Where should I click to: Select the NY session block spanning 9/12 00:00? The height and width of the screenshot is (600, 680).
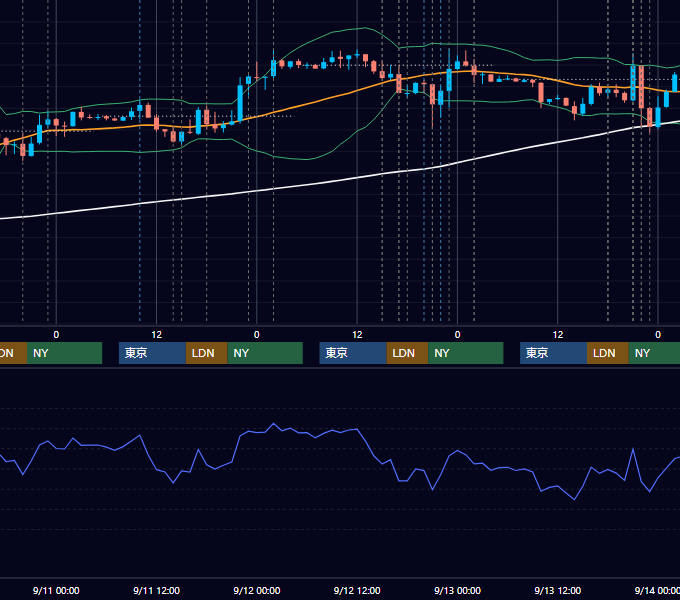[265, 353]
